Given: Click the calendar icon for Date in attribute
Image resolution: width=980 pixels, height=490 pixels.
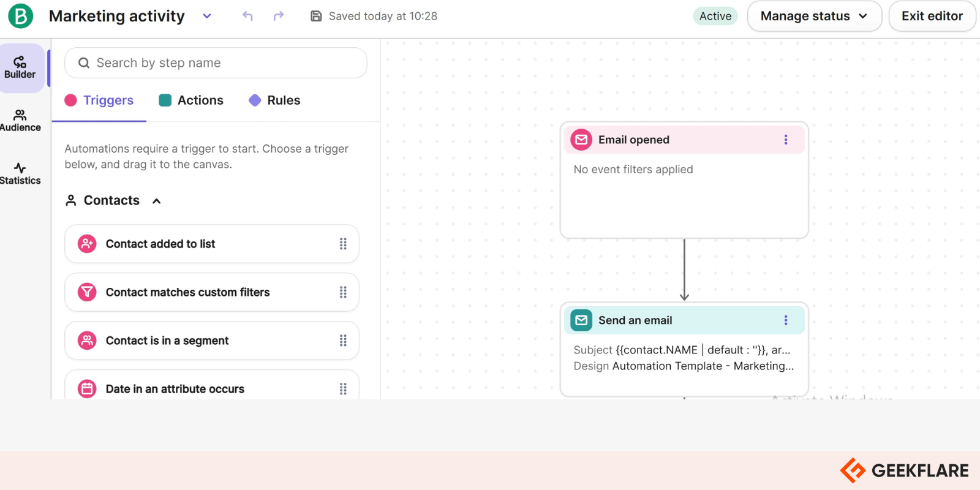Looking at the screenshot, I should (87, 389).
